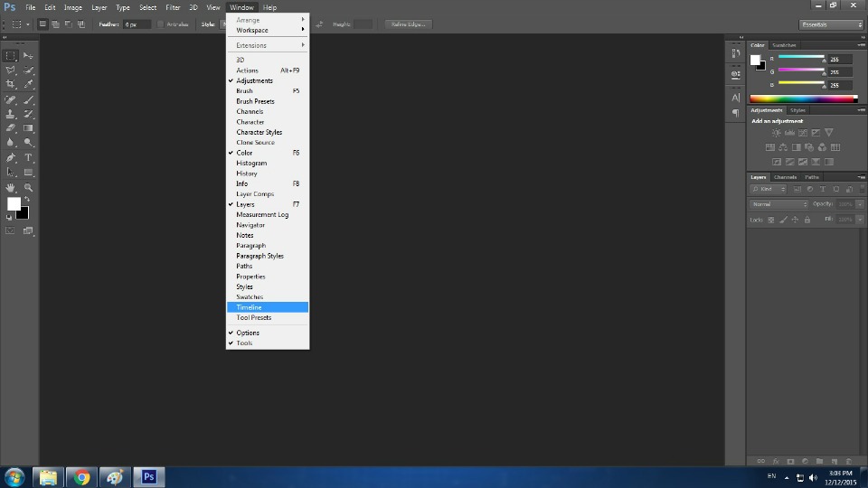This screenshot has height=488, width=868.
Task: Select the Crop tool
Action: click(11, 84)
